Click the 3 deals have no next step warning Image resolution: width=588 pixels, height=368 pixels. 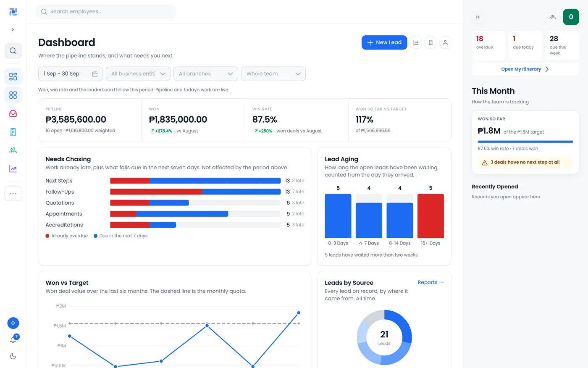coord(525,163)
